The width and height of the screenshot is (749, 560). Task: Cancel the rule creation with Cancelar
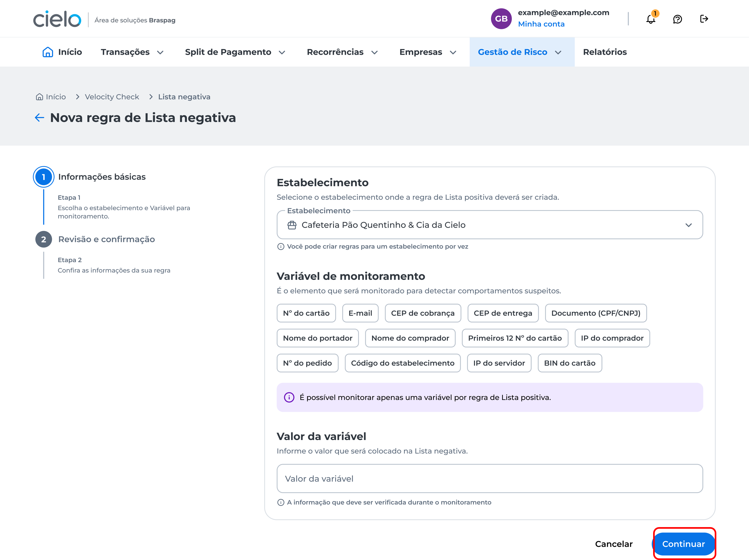(x=614, y=544)
